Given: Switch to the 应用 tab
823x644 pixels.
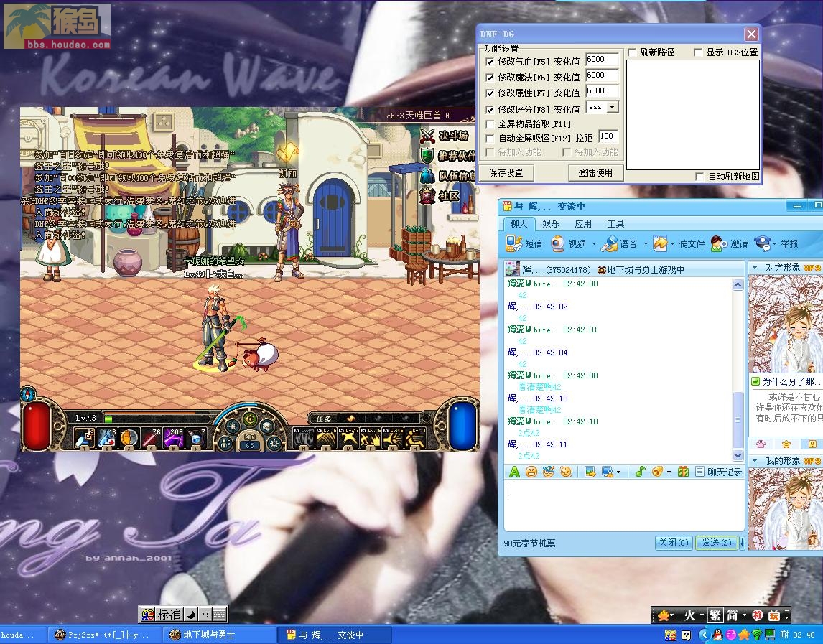Looking at the screenshot, I should click(x=583, y=223).
